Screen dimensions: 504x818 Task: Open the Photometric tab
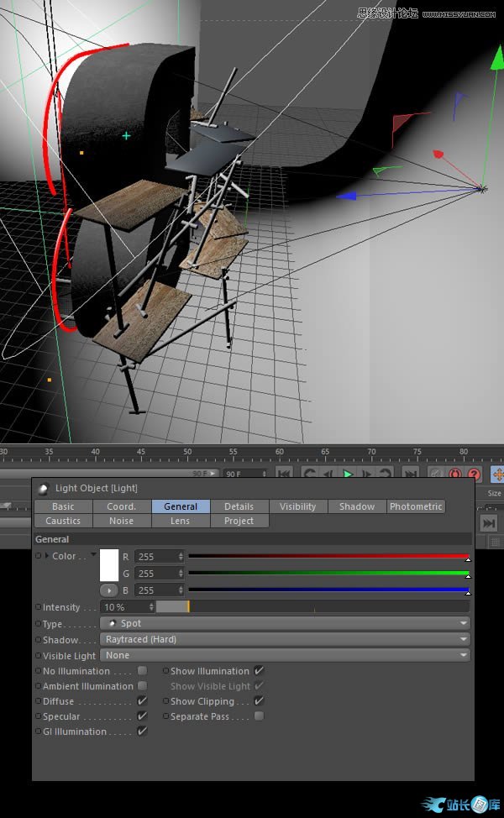tap(416, 506)
